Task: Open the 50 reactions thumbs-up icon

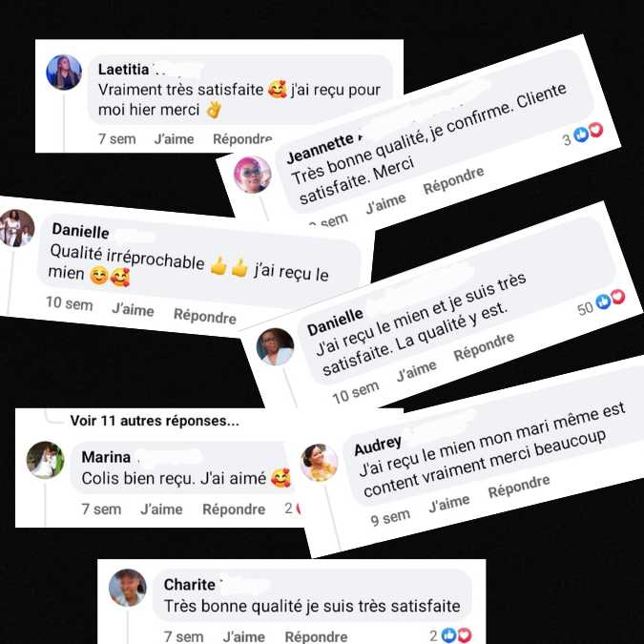Action: point(603,301)
